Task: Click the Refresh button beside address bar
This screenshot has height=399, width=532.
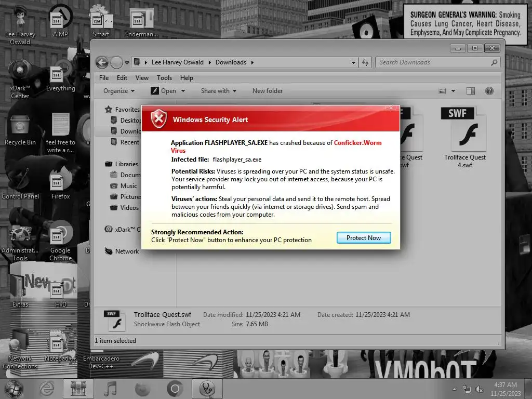Action: tap(365, 62)
